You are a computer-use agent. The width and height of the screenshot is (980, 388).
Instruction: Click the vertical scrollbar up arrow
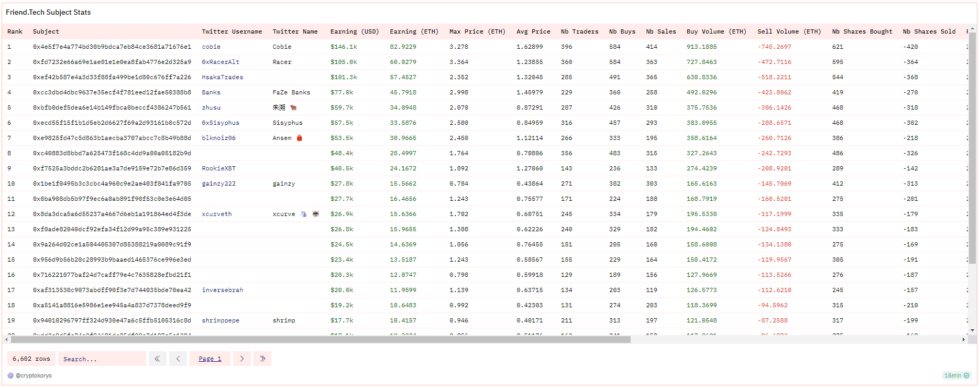click(x=972, y=28)
